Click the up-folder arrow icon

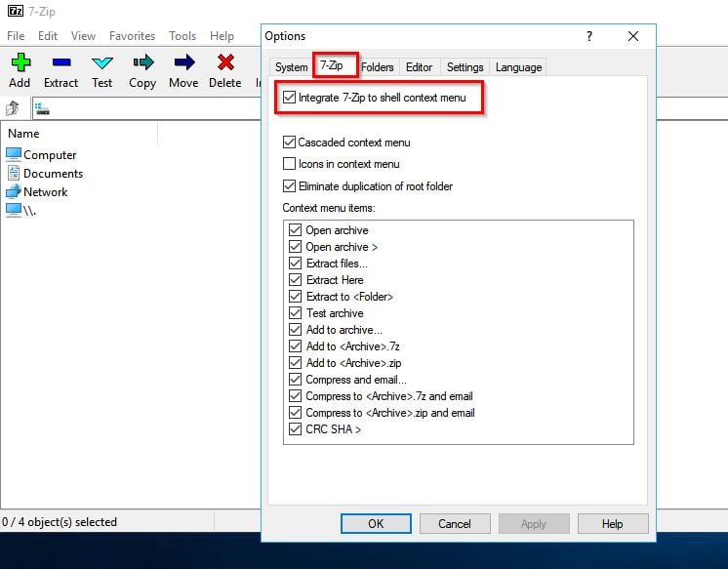13,108
